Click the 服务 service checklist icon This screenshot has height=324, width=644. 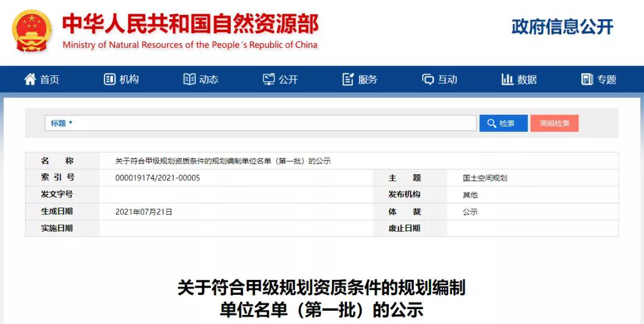tap(348, 79)
